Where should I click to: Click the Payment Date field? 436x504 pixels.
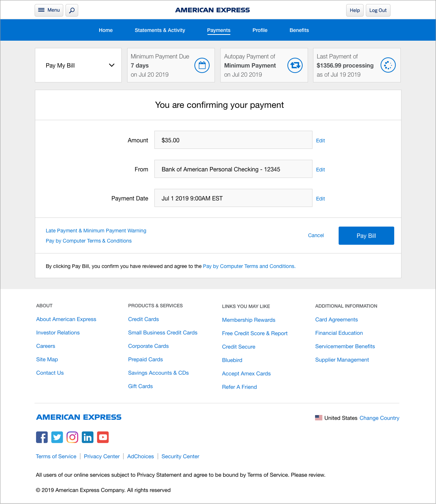233,198
